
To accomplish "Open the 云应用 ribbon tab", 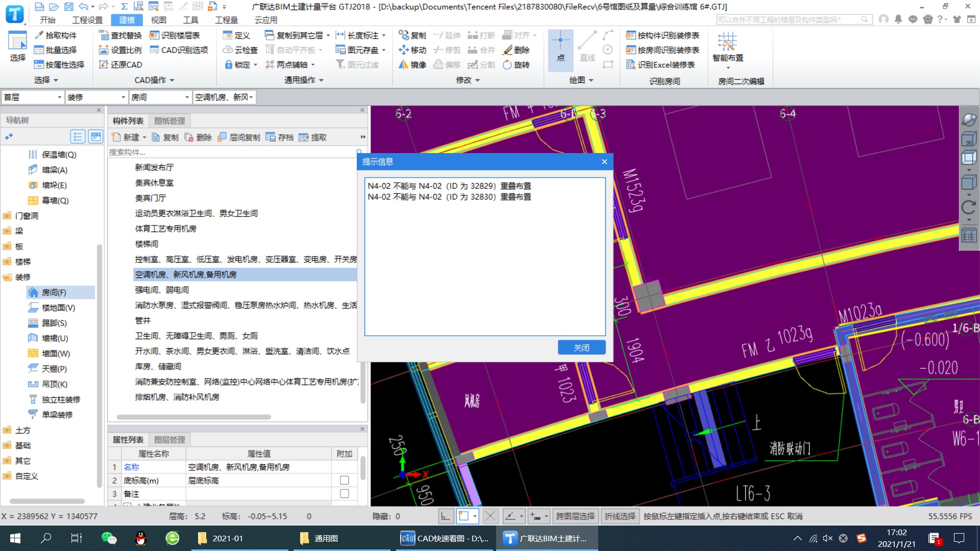I will coord(266,20).
